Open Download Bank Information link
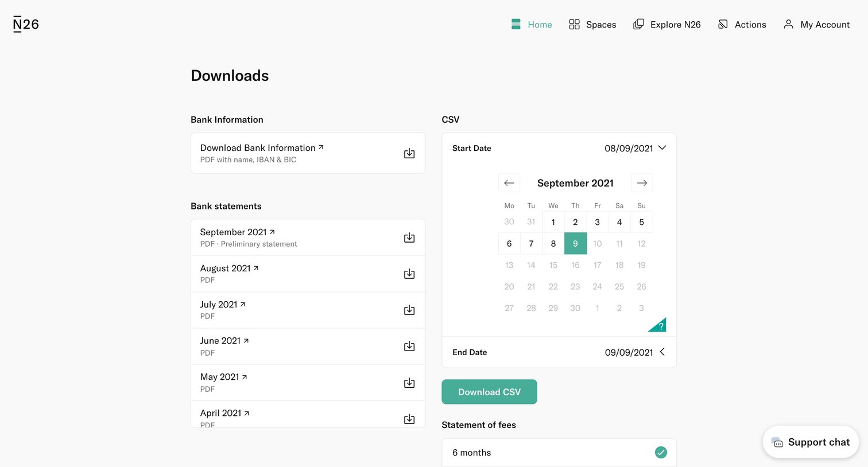The width and height of the screenshot is (868, 467). click(x=262, y=148)
